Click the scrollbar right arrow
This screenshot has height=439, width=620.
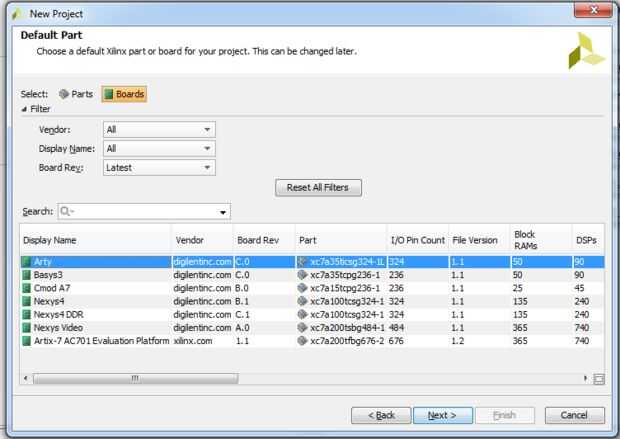586,378
